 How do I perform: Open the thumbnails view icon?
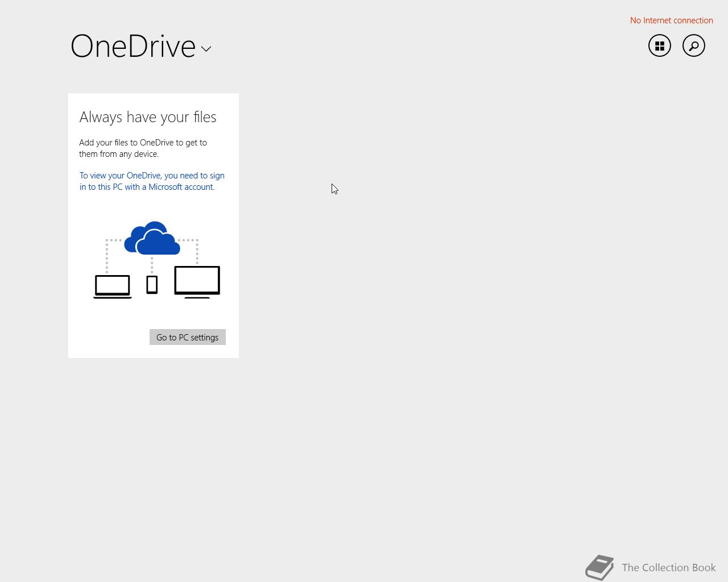660,45
